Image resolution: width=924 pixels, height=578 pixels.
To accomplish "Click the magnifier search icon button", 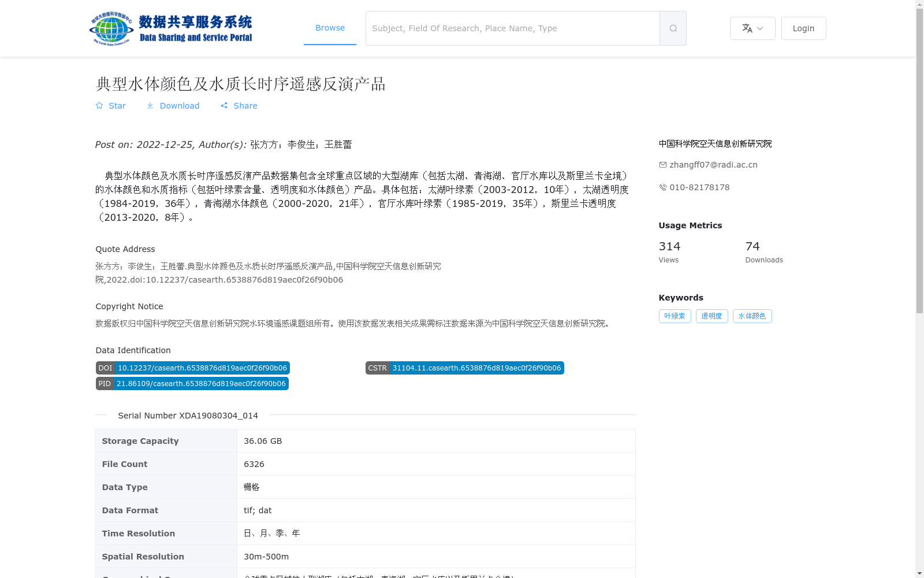I will coord(673,28).
